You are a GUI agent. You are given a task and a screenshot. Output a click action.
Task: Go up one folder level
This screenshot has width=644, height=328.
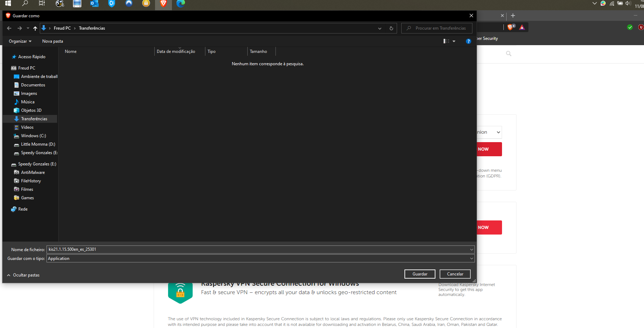coord(35,28)
